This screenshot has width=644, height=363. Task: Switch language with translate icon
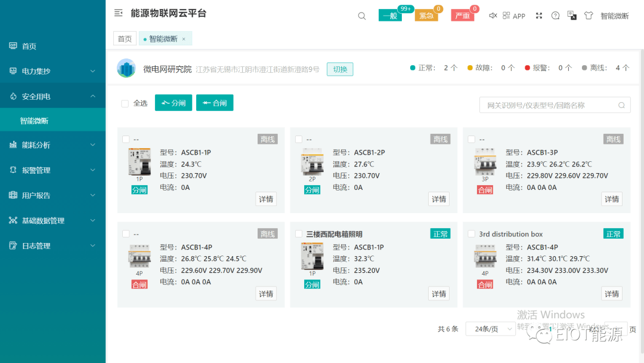pos(572,16)
